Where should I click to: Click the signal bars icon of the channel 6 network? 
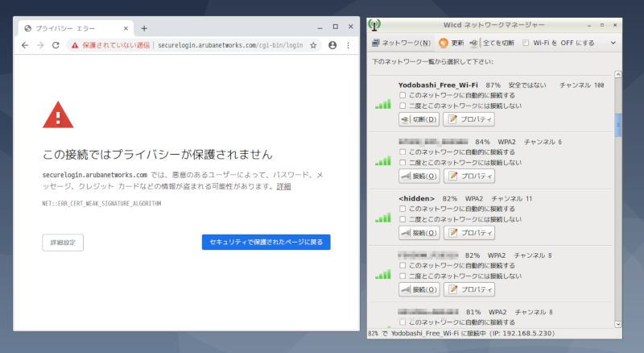(383, 161)
